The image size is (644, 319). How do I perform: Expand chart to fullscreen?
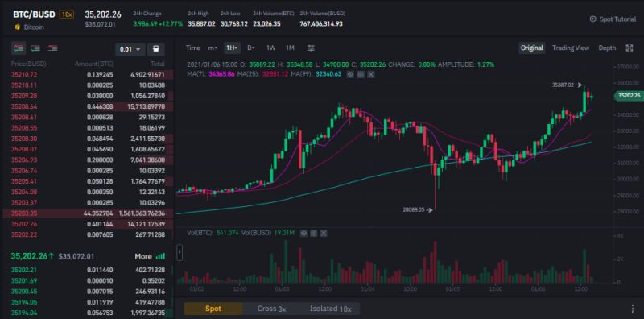pos(629,48)
